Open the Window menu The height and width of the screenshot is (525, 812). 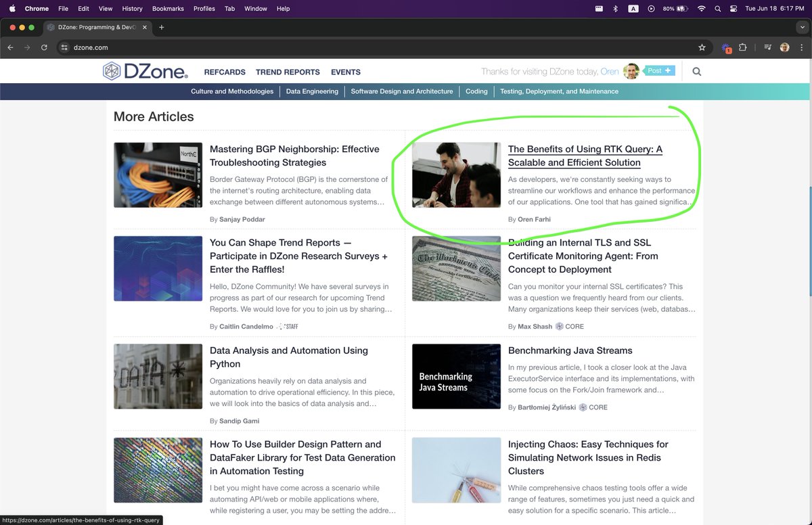pyautogui.click(x=255, y=8)
